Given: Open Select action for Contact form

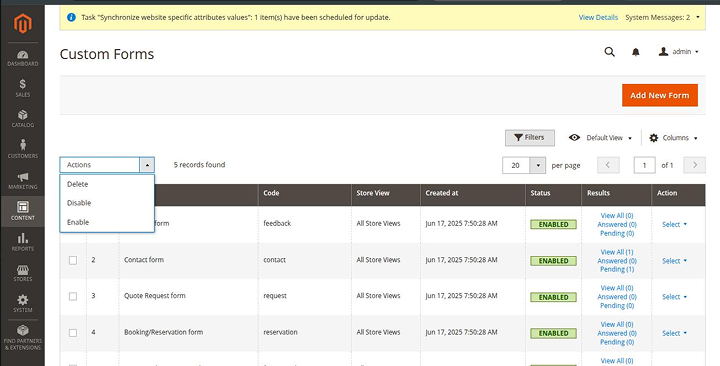Looking at the screenshot, I should (x=675, y=261).
